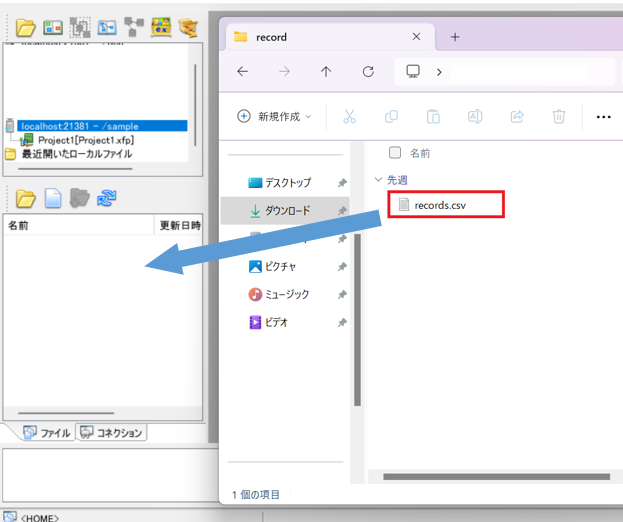
Task: Switch to the コネクション tab
Action: pos(112,433)
